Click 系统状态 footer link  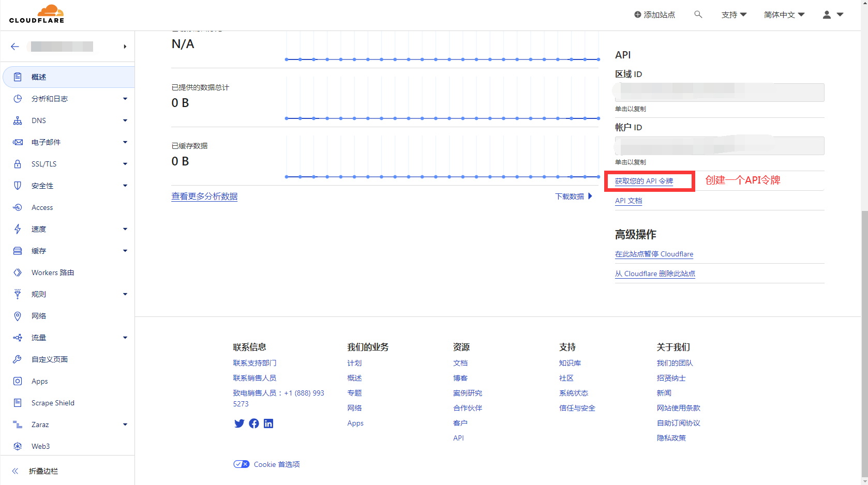pyautogui.click(x=574, y=393)
